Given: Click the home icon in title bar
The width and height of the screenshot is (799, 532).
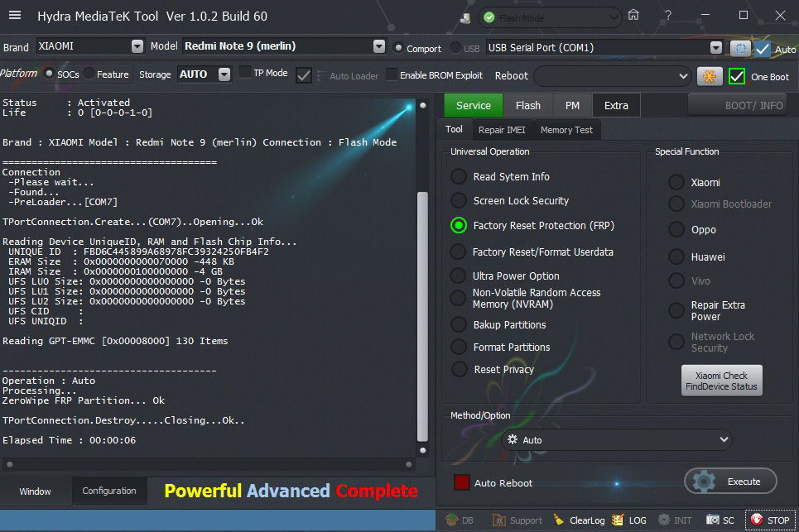Looking at the screenshot, I should tap(633, 16).
